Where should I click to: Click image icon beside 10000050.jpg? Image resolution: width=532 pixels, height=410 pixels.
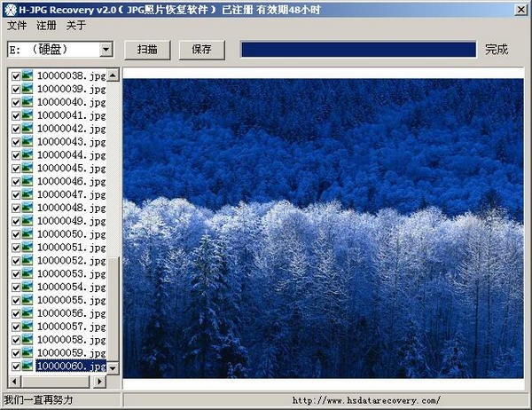tap(27, 234)
